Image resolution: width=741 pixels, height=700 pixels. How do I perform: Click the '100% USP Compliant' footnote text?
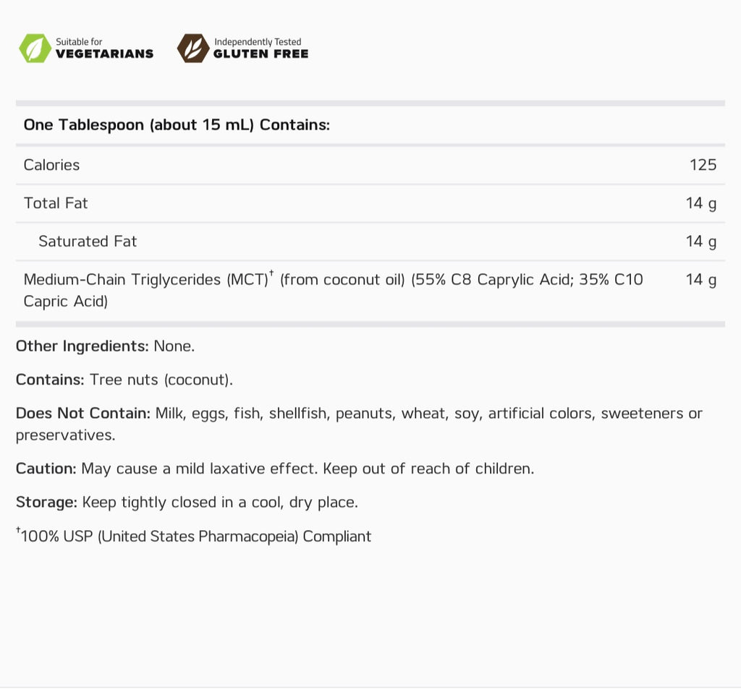point(194,536)
